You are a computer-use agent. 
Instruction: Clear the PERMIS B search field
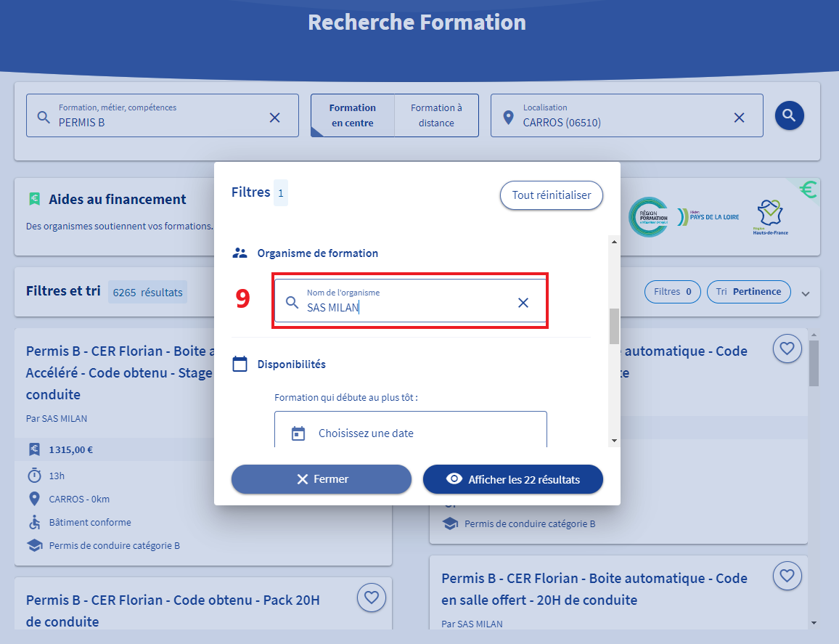coord(274,118)
